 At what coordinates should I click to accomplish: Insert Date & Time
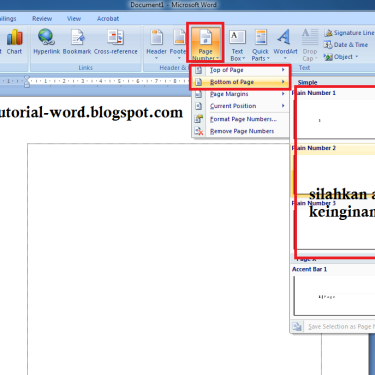point(346,45)
